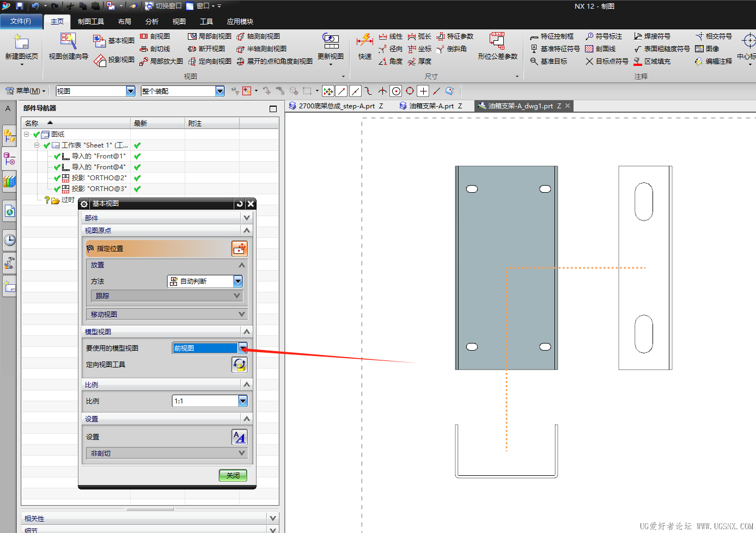Collapse the 图纸 tree node
The height and width of the screenshot is (533, 756).
click(x=26, y=134)
